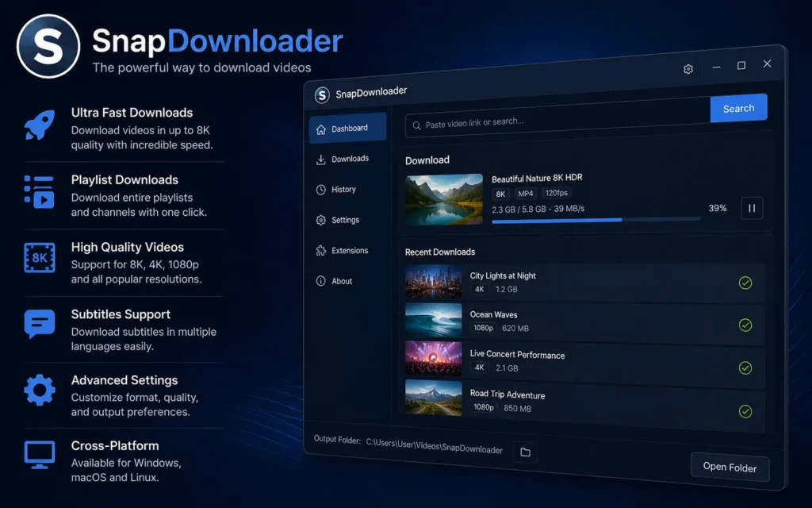812x508 pixels.
Task: Click the 2.3 GB / 5.8 GB speed text
Action: [538, 209]
